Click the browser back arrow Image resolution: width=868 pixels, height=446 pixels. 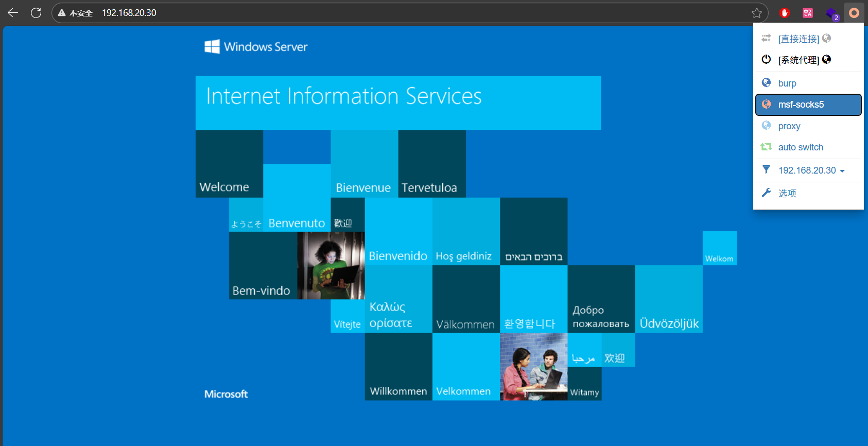[13, 13]
